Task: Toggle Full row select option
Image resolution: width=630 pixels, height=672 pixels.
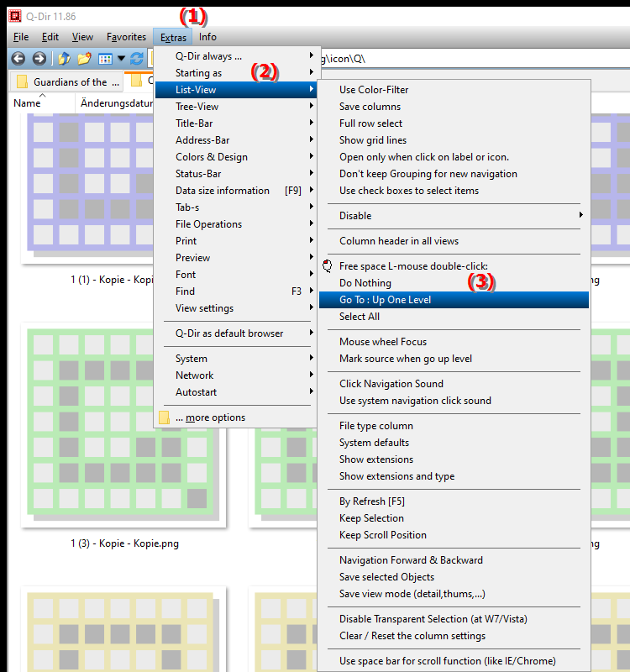Action: [454, 123]
